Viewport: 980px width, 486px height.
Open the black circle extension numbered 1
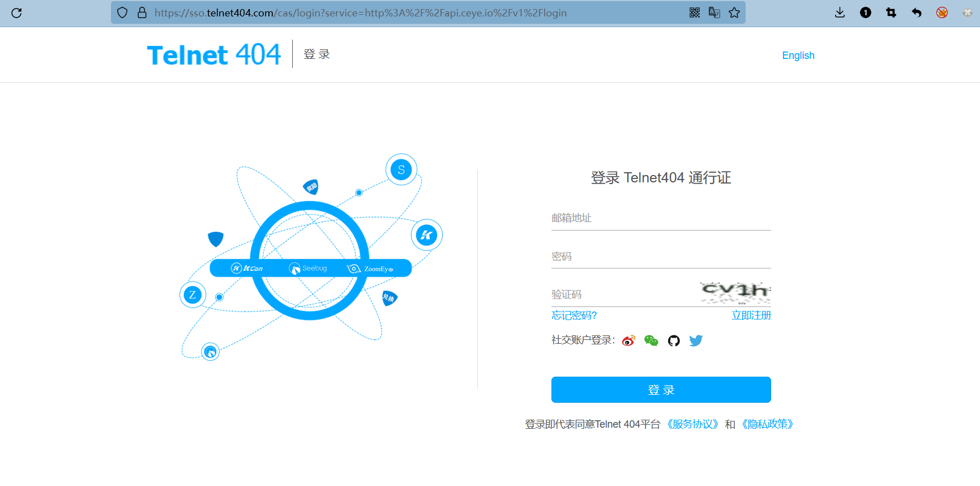tap(866, 12)
